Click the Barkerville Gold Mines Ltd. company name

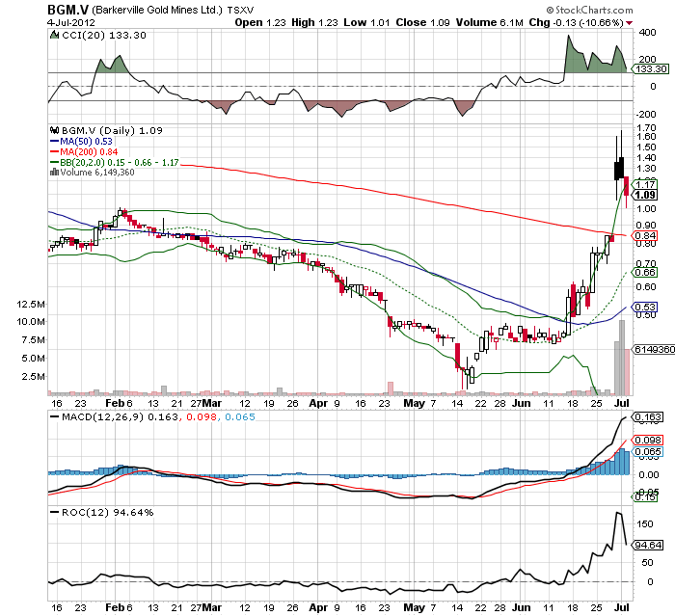[157, 10]
